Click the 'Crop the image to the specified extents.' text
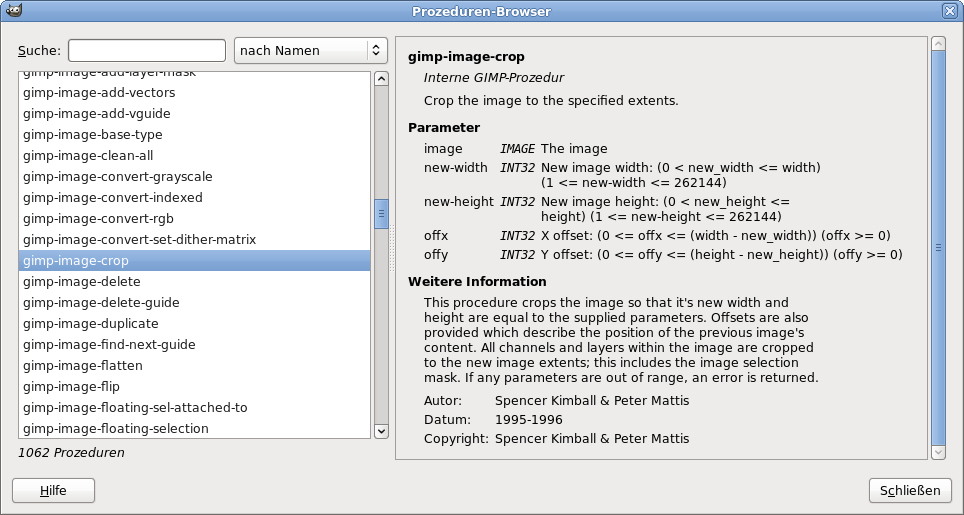 551,101
